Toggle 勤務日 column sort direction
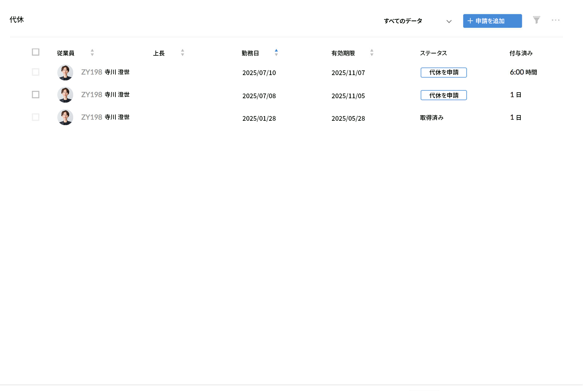Image resolution: width=588 pixels, height=391 pixels. pyautogui.click(x=276, y=53)
